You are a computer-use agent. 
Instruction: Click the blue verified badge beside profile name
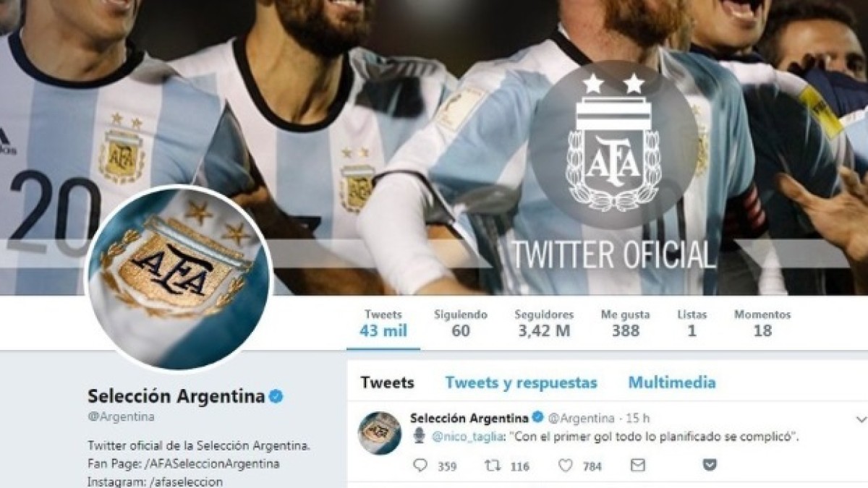[x=276, y=396]
